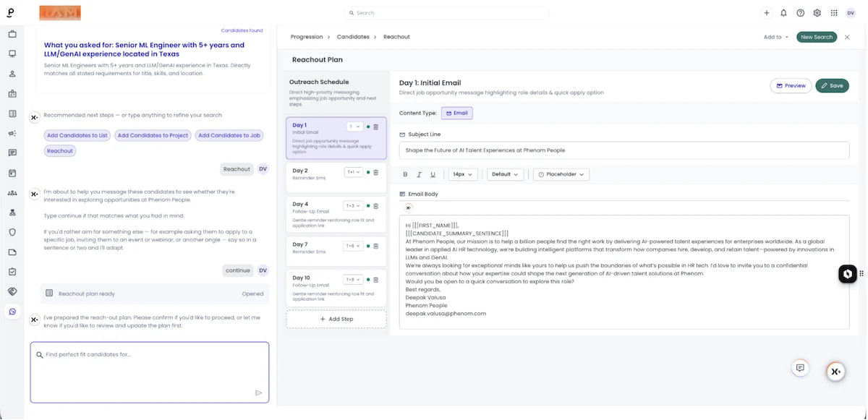Open the Day 2 T+1 timing dropdown
Viewport: 868px width, 420px height.
click(x=354, y=172)
